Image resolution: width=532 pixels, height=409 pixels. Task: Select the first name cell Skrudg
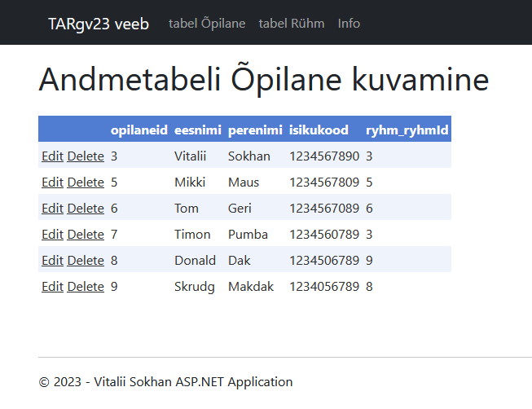(195, 287)
